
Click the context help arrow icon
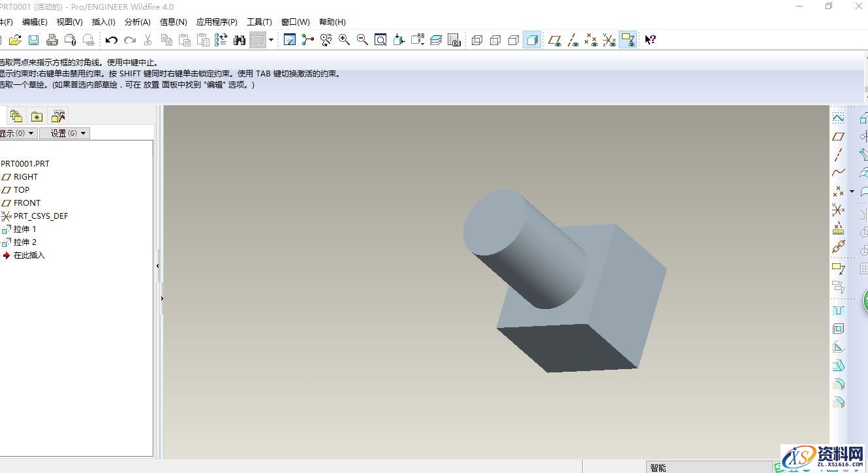pyautogui.click(x=650, y=41)
